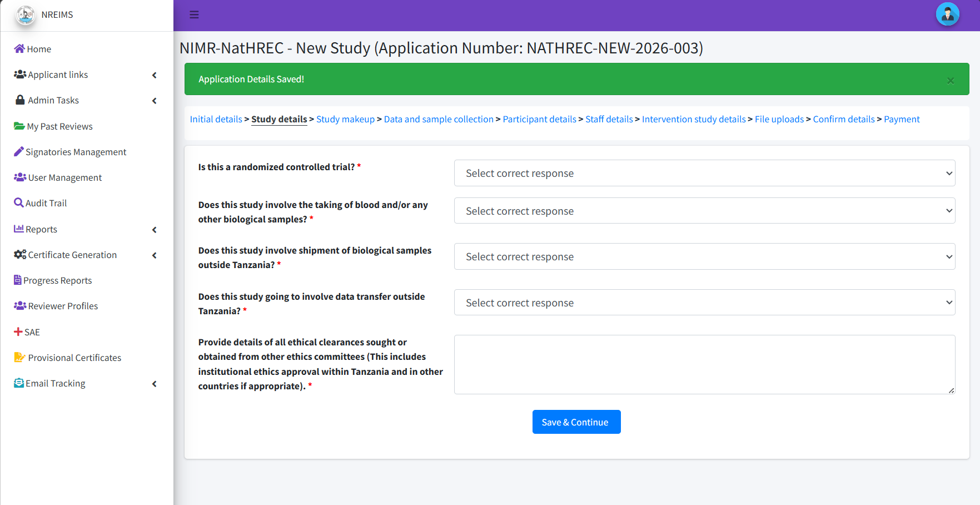This screenshot has width=980, height=505.
Task: Click the 'Is this a randomized controlled trial?' label
Action: (x=276, y=167)
